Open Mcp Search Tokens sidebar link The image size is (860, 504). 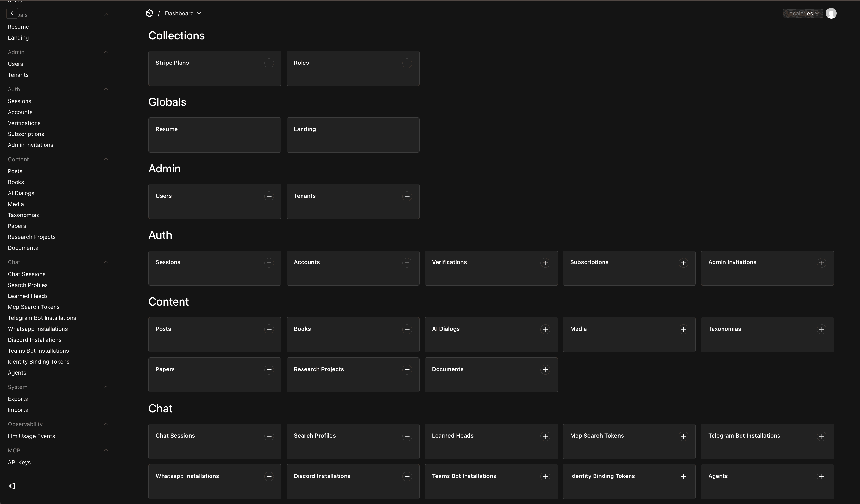coord(34,307)
